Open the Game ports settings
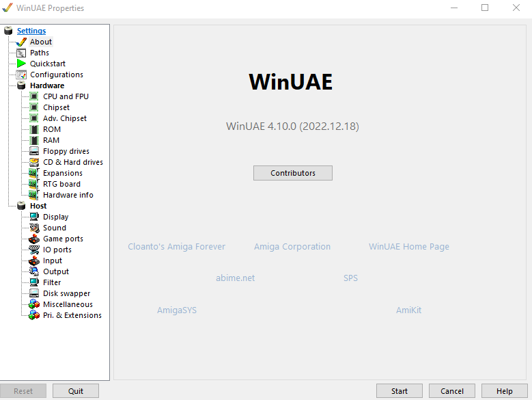The width and height of the screenshot is (532, 400). click(x=63, y=239)
